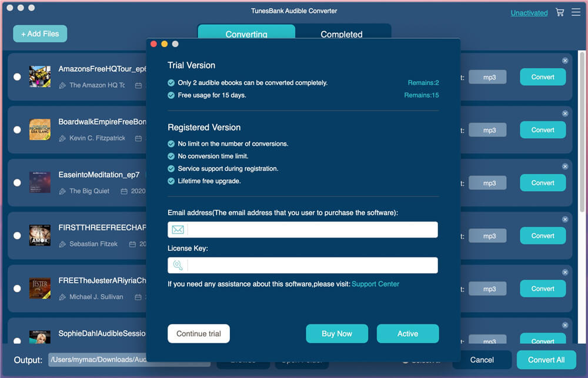Viewport: 588px width, 378px height.
Task: Click Continue trial button
Action: (x=198, y=333)
